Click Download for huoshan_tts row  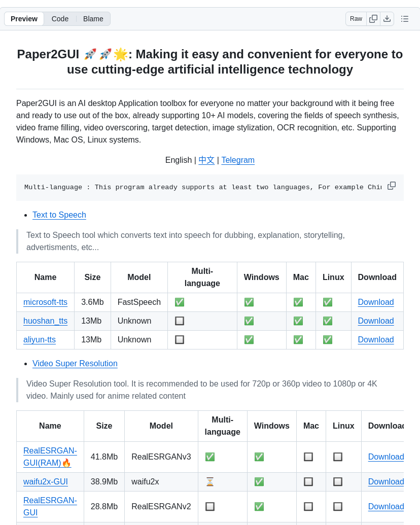point(376,321)
